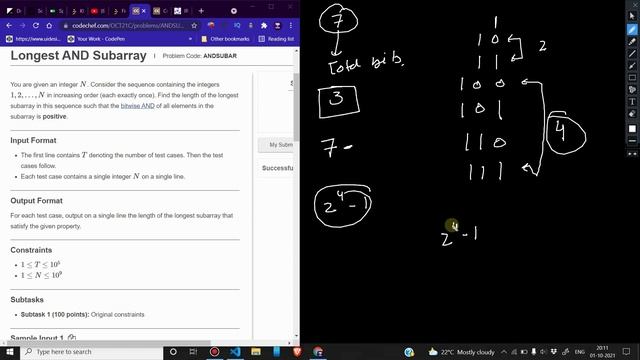Switch ENG input language

click(580, 352)
